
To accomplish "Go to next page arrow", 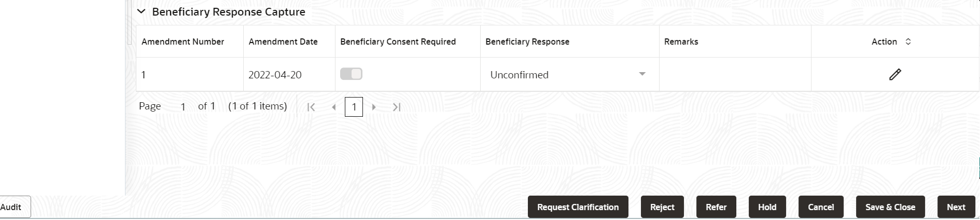I will 374,107.
